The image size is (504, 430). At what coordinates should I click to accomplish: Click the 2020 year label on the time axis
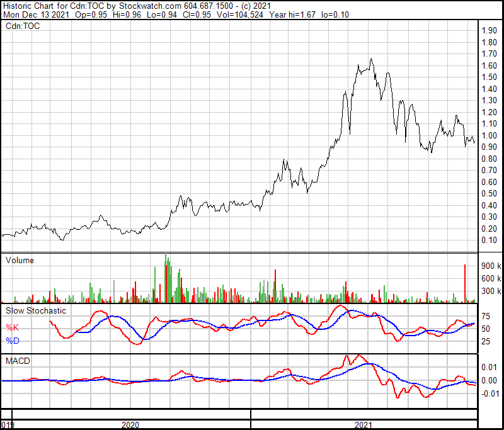coord(130,425)
